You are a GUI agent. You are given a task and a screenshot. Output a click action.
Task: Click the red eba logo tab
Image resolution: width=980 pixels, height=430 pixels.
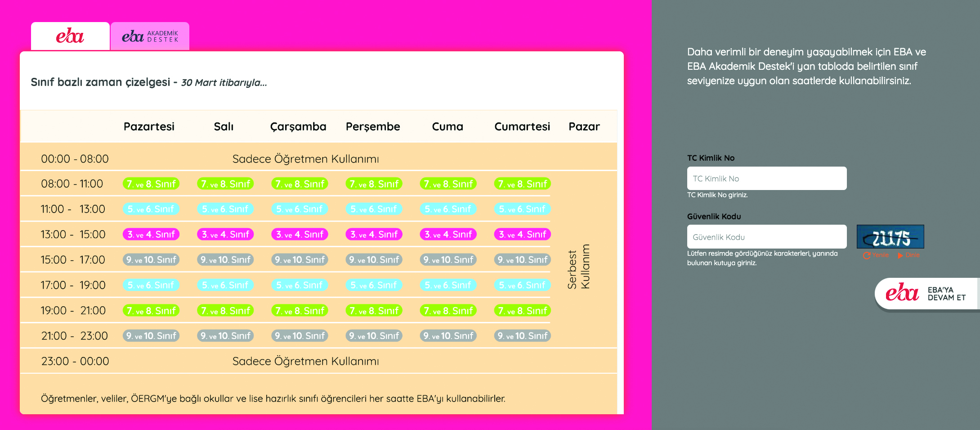(x=70, y=36)
